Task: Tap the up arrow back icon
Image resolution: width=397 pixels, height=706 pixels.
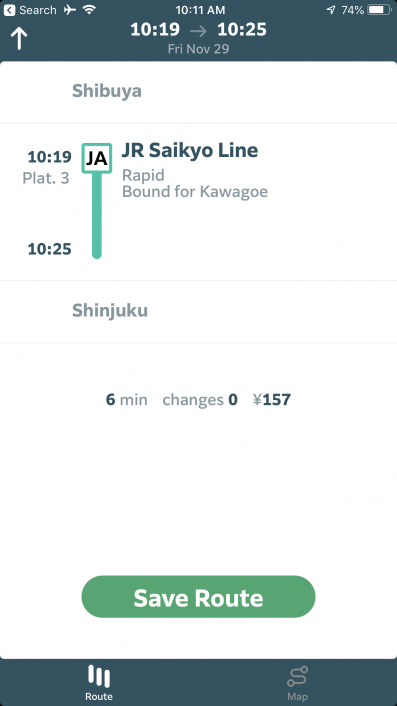Action: click(19, 38)
